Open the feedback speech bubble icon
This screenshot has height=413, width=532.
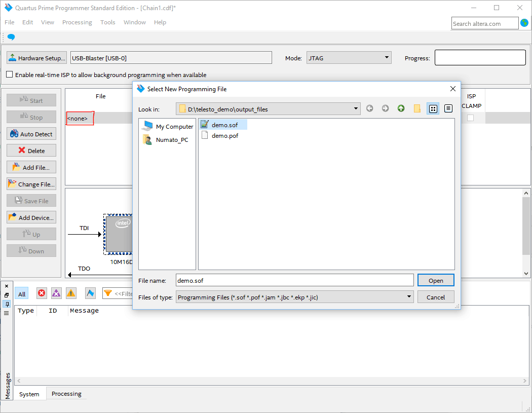pyautogui.click(x=11, y=37)
